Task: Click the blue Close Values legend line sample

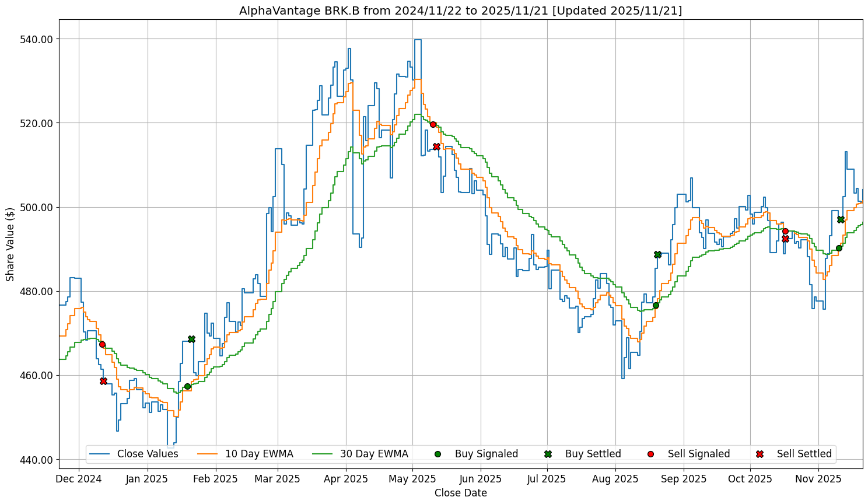Action: coord(100,454)
